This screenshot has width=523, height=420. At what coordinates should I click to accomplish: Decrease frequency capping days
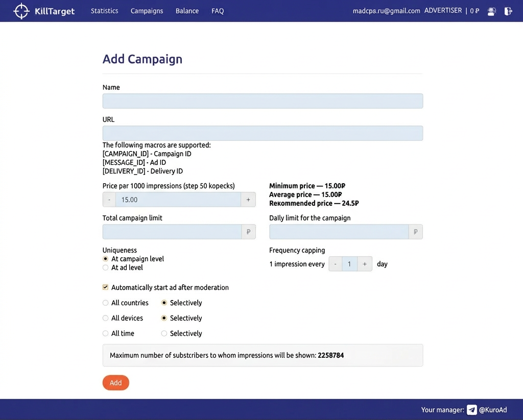point(335,264)
